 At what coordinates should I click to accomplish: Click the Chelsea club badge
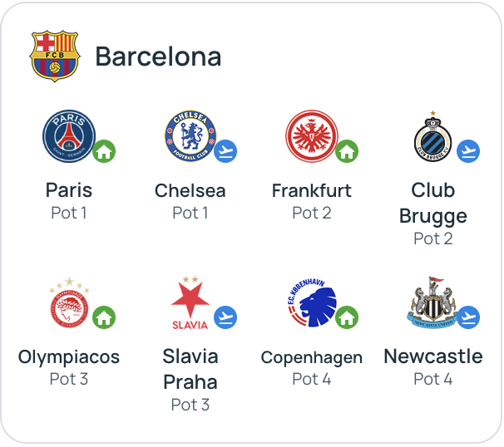(190, 135)
